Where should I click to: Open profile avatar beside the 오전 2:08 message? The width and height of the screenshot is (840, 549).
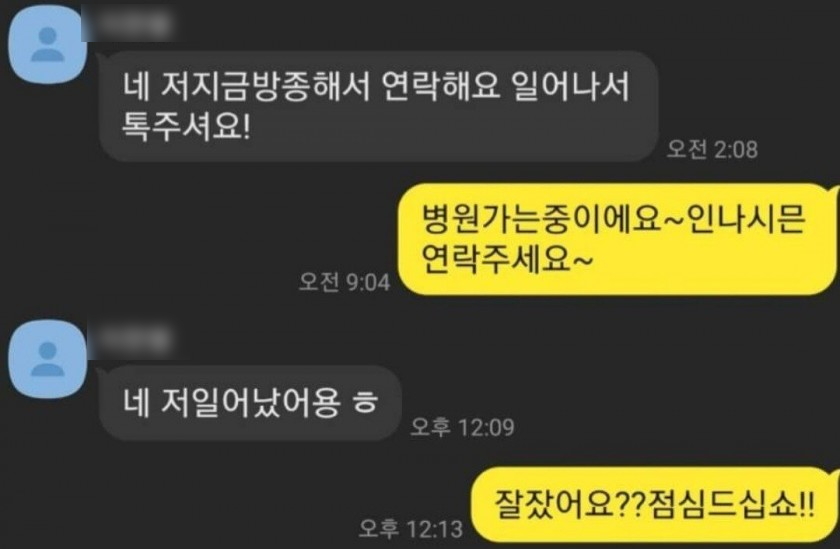(x=48, y=44)
